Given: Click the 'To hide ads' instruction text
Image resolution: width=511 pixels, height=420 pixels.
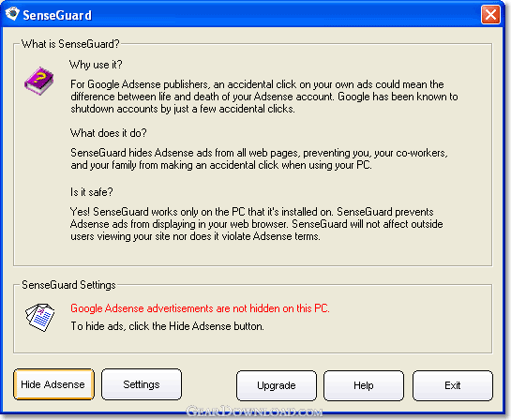Looking at the screenshot, I should (x=167, y=326).
